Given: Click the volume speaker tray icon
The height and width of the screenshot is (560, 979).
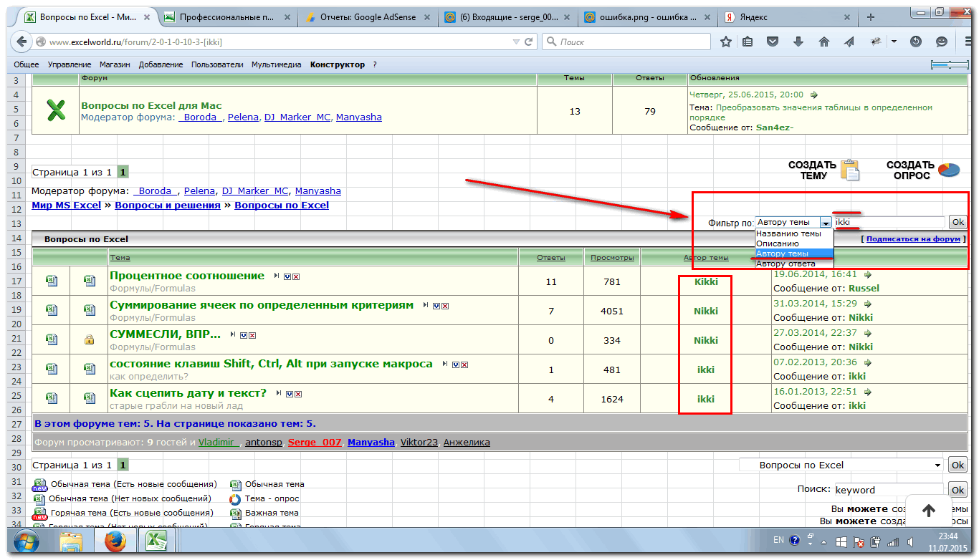Looking at the screenshot, I should pyautogui.click(x=910, y=541).
